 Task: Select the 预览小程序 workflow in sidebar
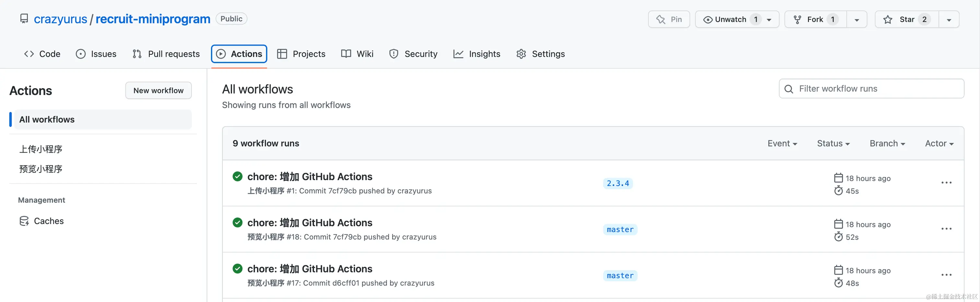coord(41,169)
